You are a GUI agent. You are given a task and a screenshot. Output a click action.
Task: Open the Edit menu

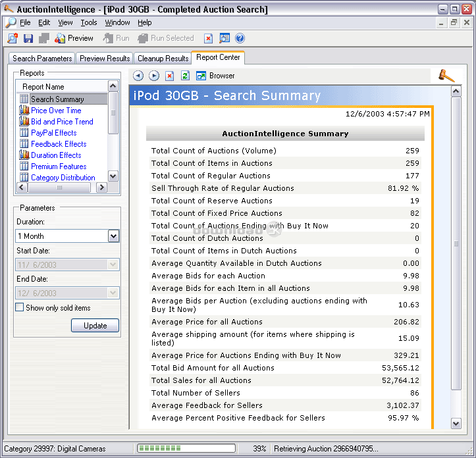pyautogui.click(x=44, y=23)
